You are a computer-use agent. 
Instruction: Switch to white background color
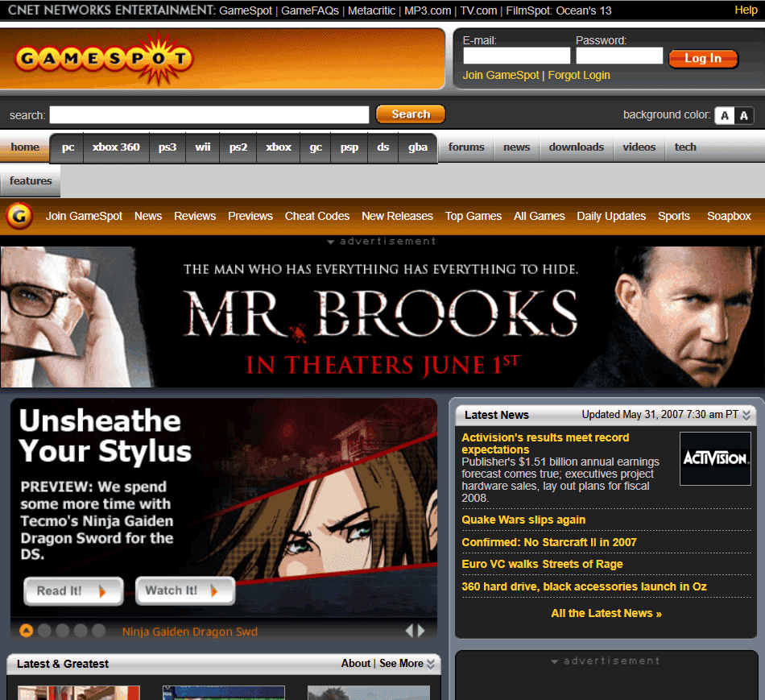coord(724,115)
